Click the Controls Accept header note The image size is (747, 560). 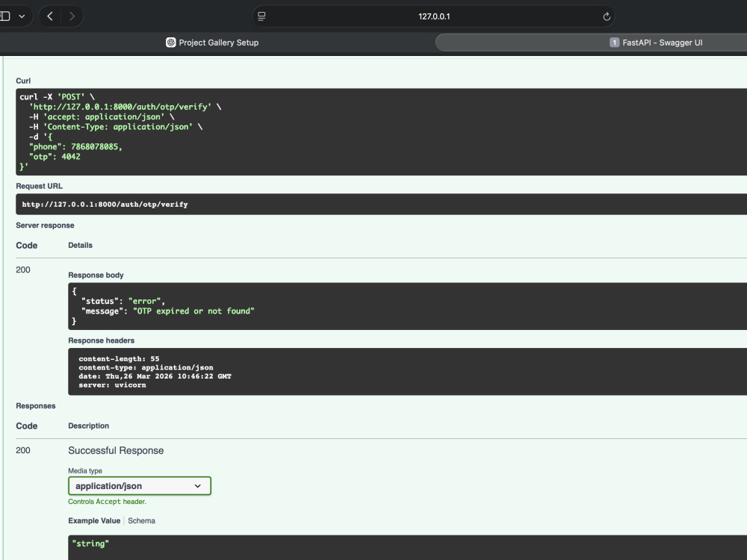point(107,502)
